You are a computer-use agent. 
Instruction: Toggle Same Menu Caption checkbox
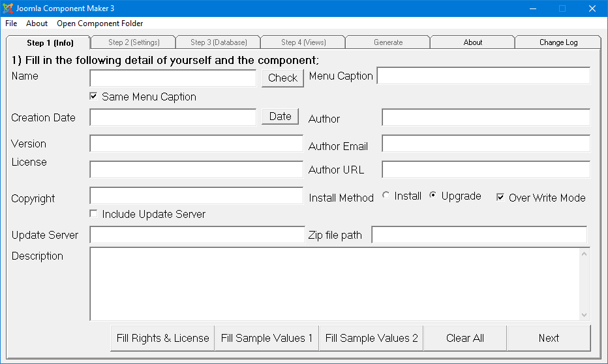[x=93, y=96]
